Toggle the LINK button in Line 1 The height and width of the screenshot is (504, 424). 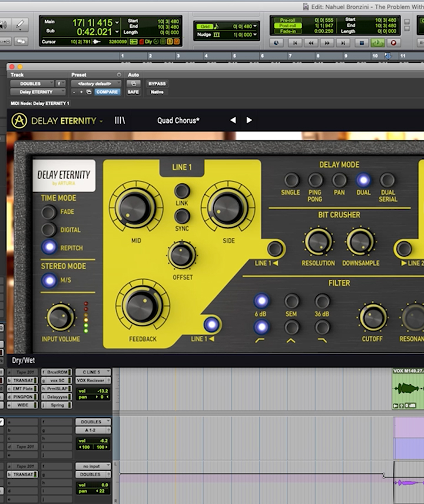coord(182,191)
